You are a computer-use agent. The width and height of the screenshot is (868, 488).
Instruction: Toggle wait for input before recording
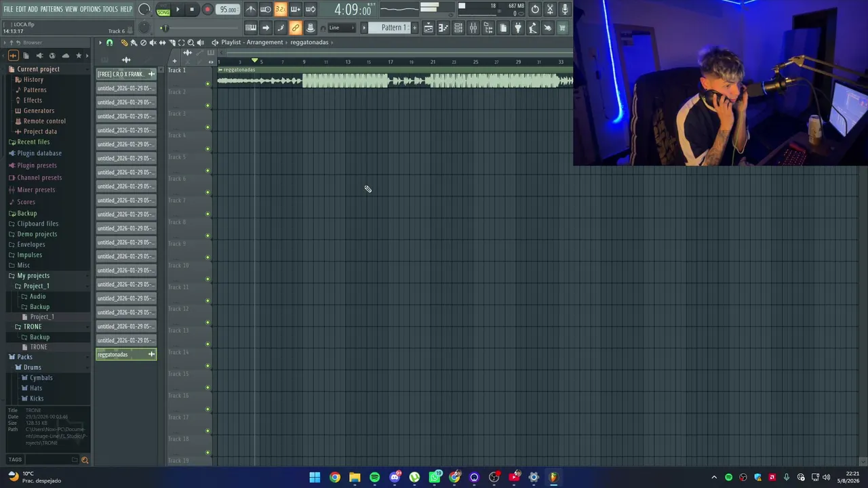point(266,9)
